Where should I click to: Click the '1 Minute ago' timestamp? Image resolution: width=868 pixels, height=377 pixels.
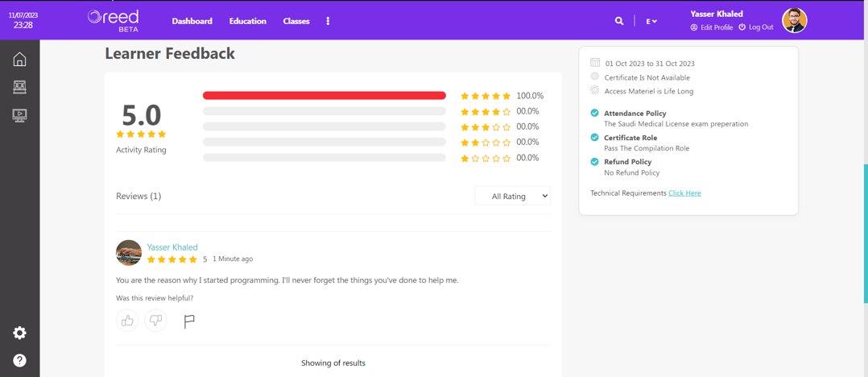[233, 259]
